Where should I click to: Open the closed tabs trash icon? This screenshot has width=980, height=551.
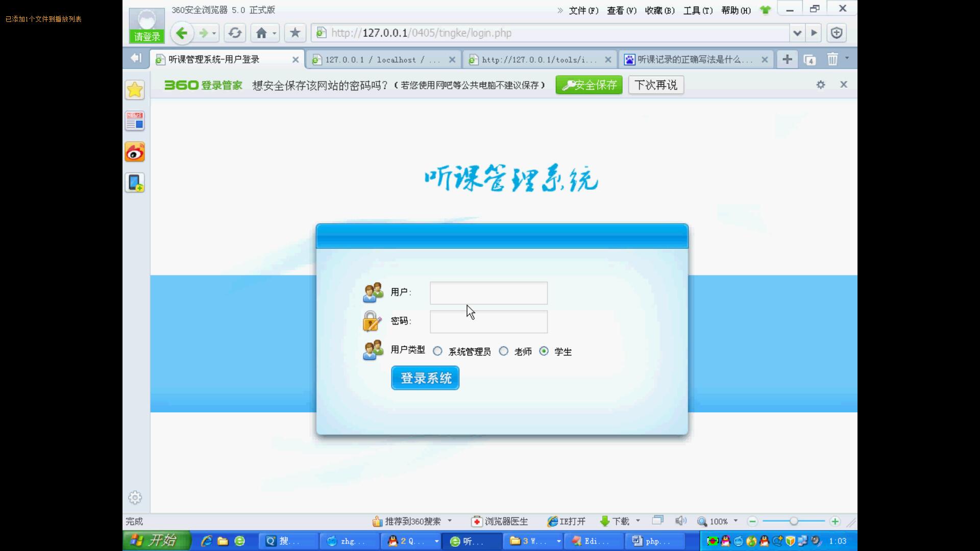[x=832, y=59]
